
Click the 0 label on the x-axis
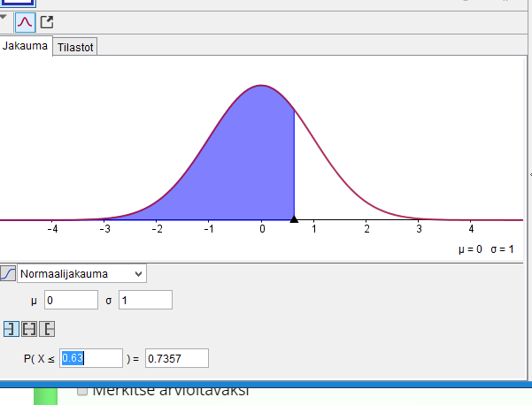(262, 230)
